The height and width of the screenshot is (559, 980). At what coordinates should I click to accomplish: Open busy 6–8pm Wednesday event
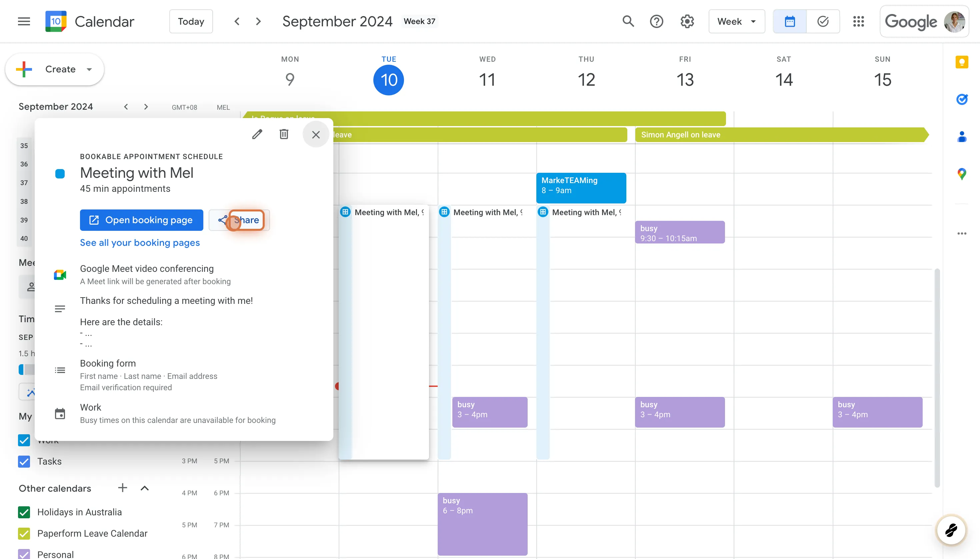point(482,524)
